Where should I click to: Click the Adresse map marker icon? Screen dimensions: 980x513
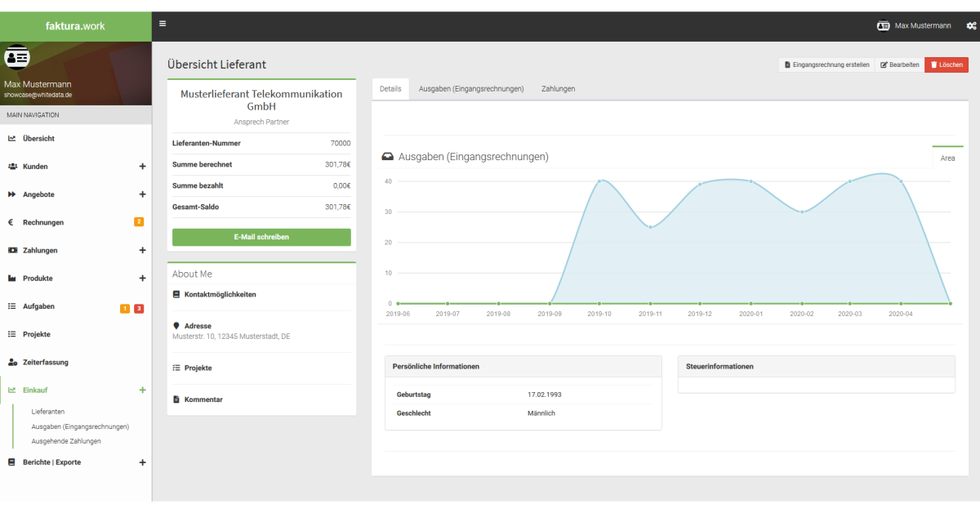click(176, 326)
